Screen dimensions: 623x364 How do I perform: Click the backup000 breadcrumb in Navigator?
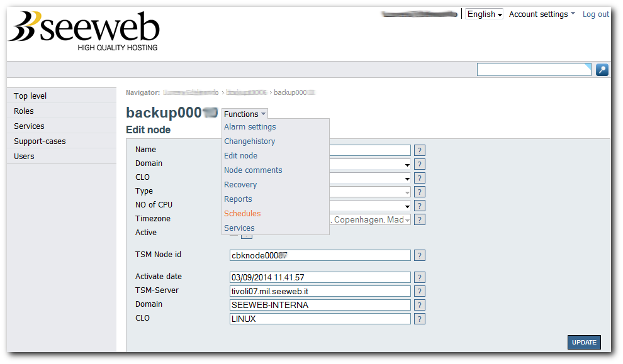point(294,92)
